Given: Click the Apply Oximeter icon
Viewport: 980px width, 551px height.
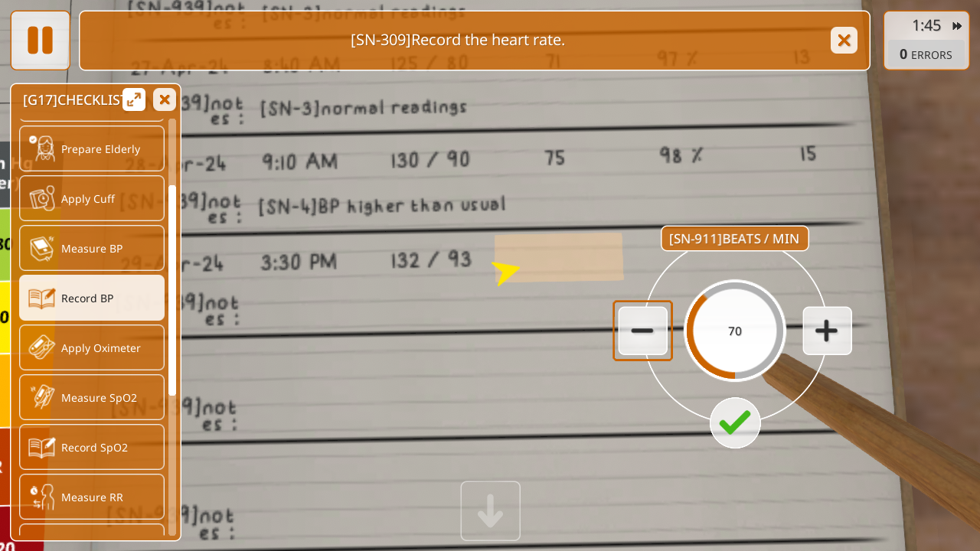Looking at the screenshot, I should coord(42,347).
